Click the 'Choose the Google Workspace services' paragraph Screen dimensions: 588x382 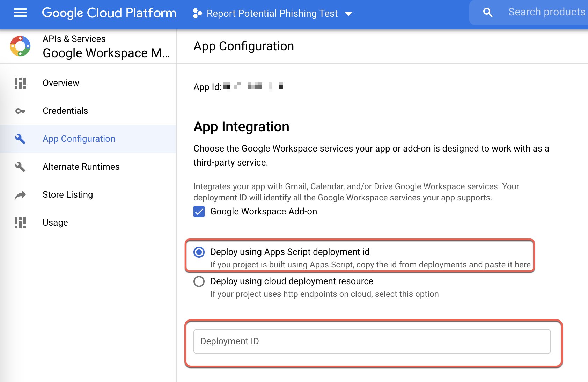coord(371,155)
